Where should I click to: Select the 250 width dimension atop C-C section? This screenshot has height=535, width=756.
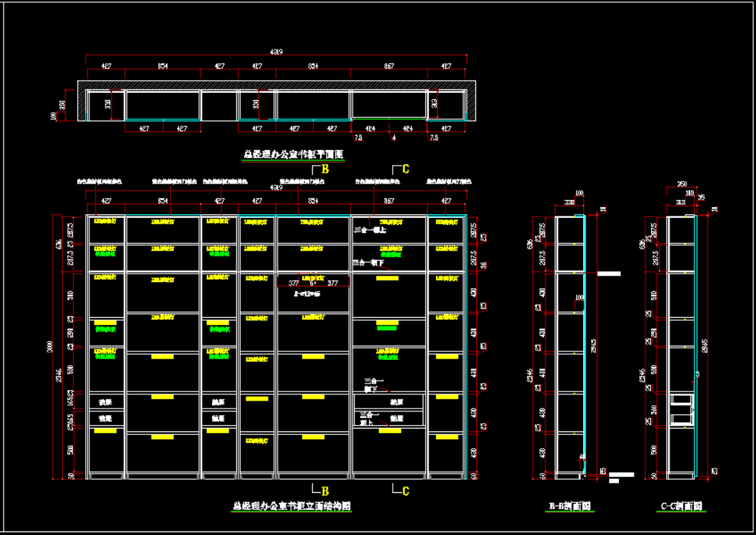click(681, 184)
